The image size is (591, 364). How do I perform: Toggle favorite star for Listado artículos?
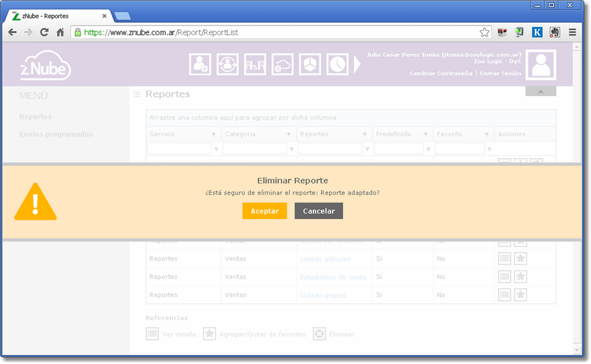point(520,259)
